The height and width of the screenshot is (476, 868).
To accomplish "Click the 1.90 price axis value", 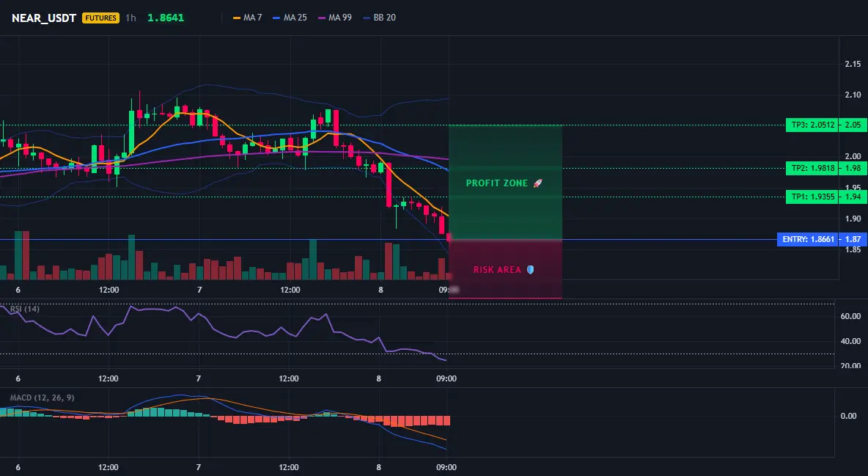I will (853, 219).
